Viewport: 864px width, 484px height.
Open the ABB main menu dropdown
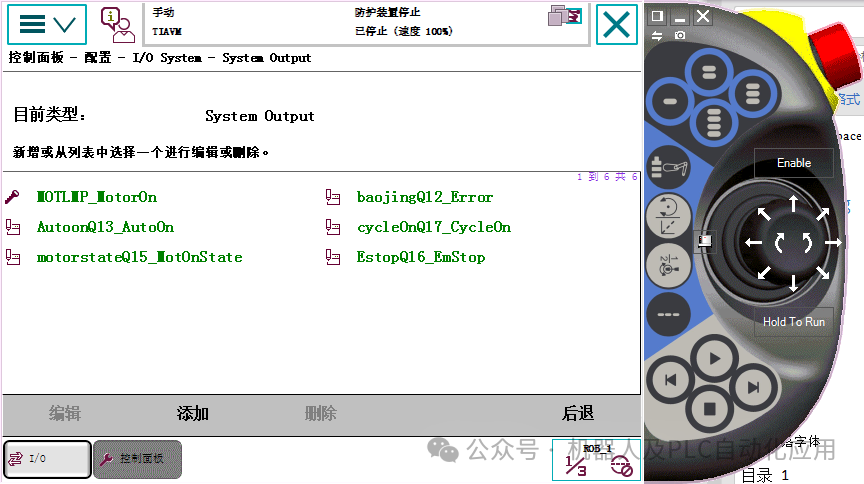(x=47, y=24)
